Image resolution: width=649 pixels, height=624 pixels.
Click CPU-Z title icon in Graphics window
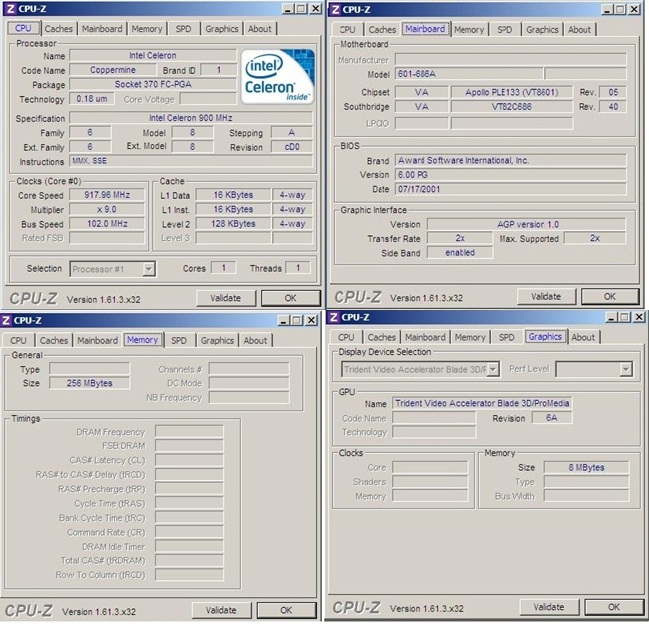click(334, 317)
